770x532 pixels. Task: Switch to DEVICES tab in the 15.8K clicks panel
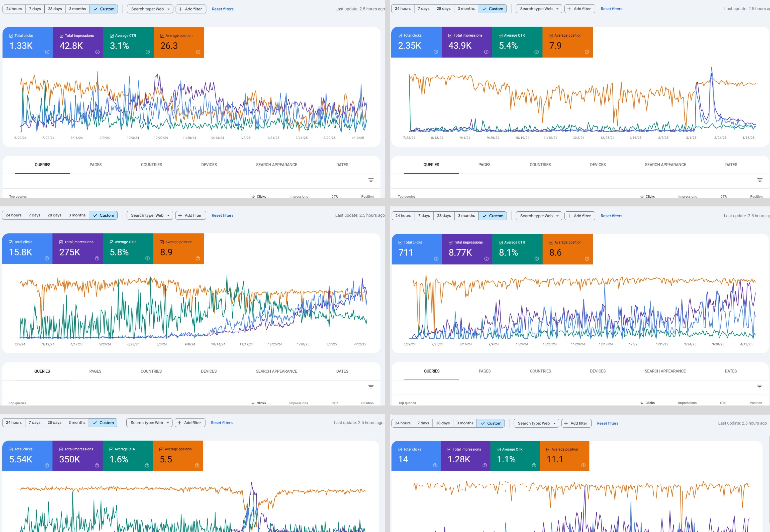[x=209, y=371]
